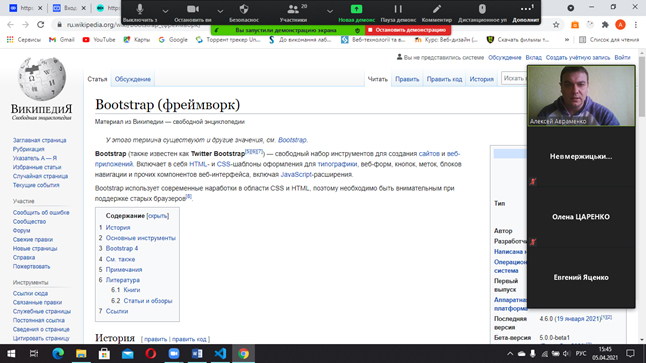This screenshot has height=363, width=646.
Task: Click the page vertical scrollbar
Action: [x=642, y=86]
